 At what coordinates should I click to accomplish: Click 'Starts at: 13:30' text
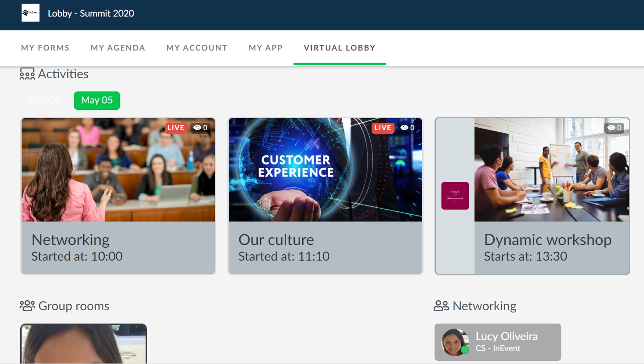[525, 256]
